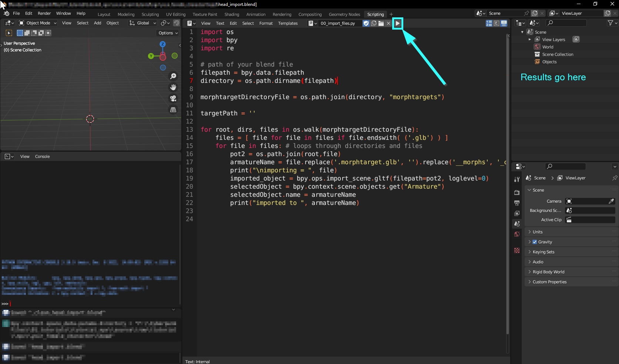
Task: Open Render properties tab icon
Action: [517, 193]
